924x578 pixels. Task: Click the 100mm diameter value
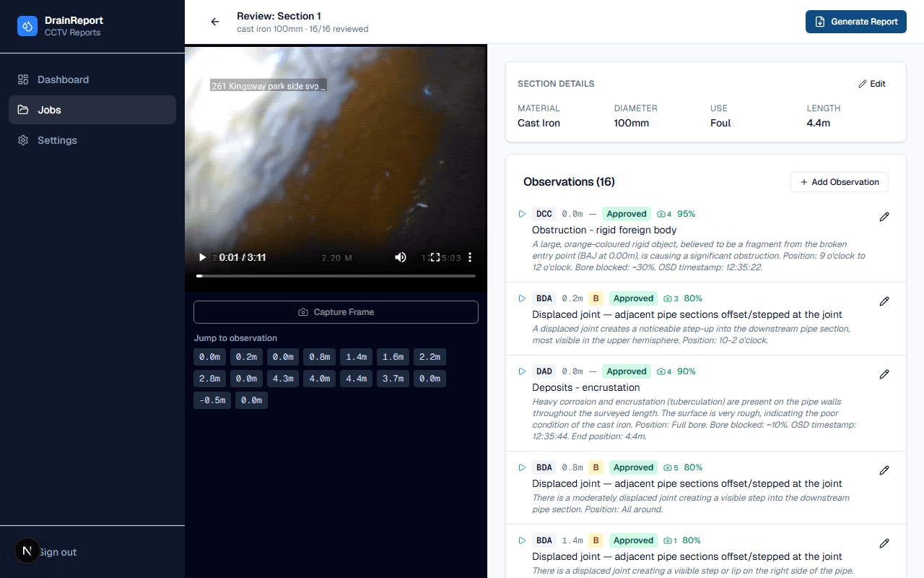[x=632, y=123]
